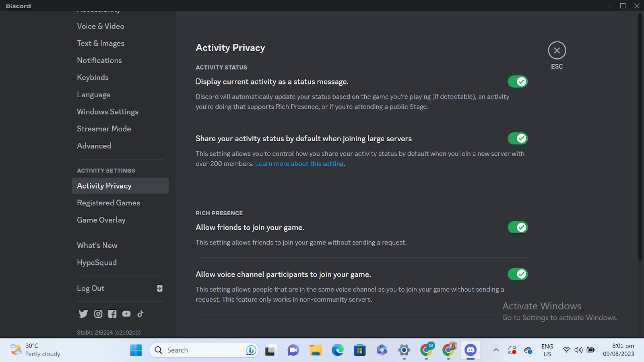Viewport: 644px width, 362px height.
Task: Open What's New in the sidebar
Action: 120,245
